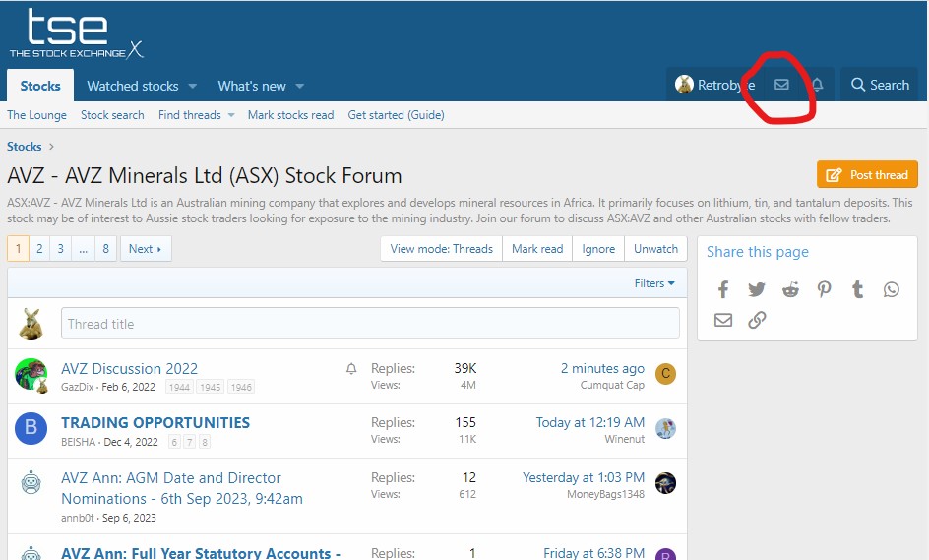Go to The Lounge
The image size is (929, 560).
coord(36,115)
